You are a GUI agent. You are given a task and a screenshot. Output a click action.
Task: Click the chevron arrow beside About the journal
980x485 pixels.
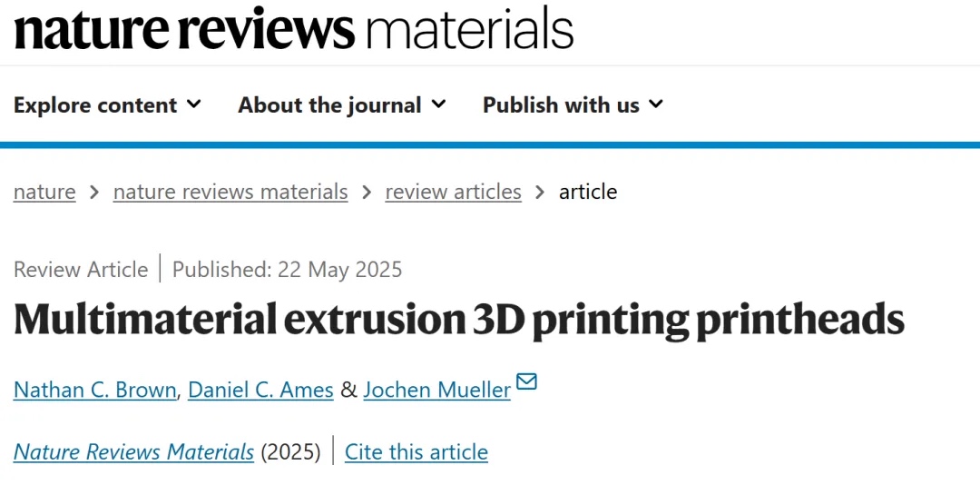click(x=438, y=104)
